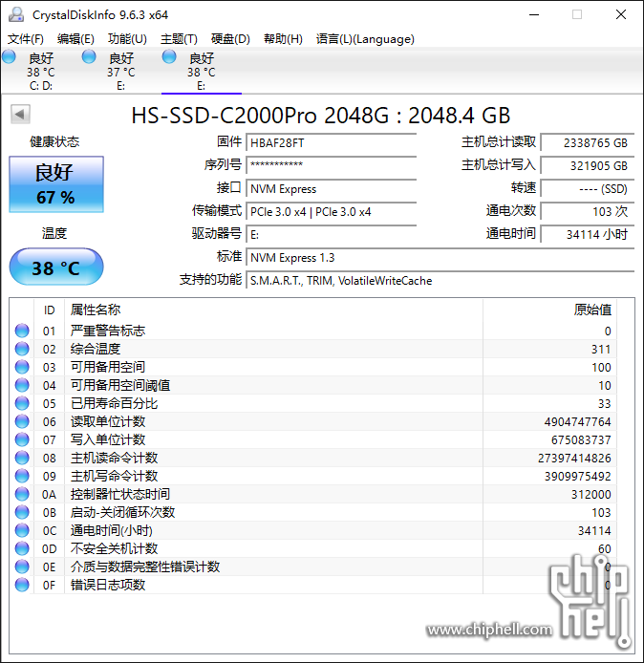Click the status orb for attribute 04 可用备用空间阈值
Image resolution: width=644 pixels, height=663 pixels.
[x=22, y=385]
